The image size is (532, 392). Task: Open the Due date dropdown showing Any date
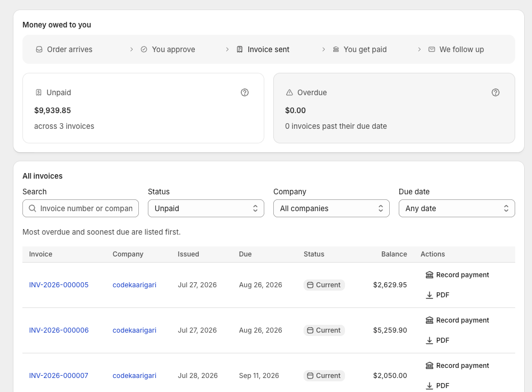pos(456,208)
